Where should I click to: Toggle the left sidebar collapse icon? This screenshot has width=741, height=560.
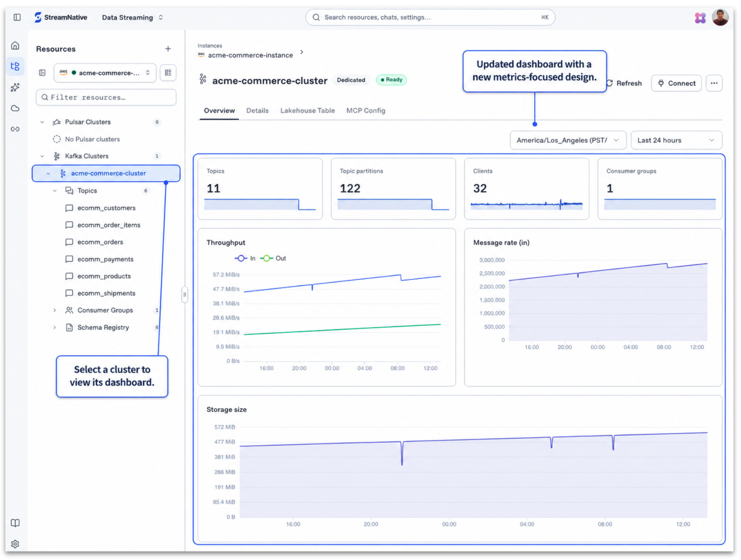(x=17, y=17)
